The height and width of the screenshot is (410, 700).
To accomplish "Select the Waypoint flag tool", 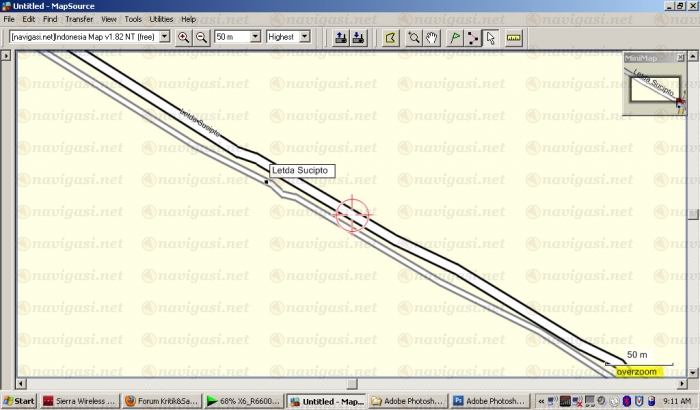I will coord(455,37).
